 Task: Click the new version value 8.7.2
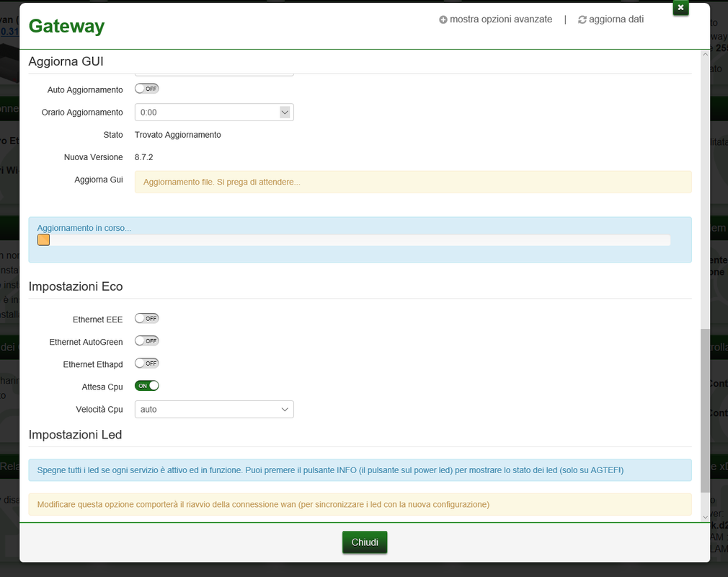click(144, 157)
